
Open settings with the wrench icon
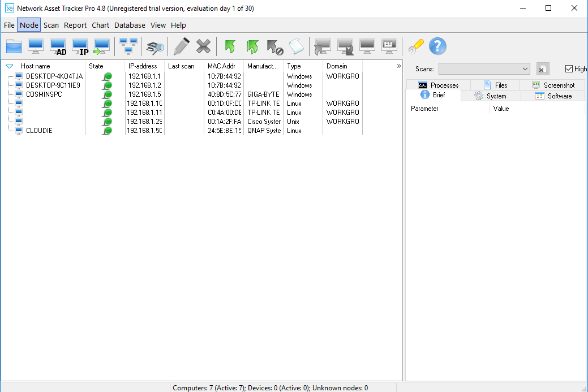click(416, 46)
